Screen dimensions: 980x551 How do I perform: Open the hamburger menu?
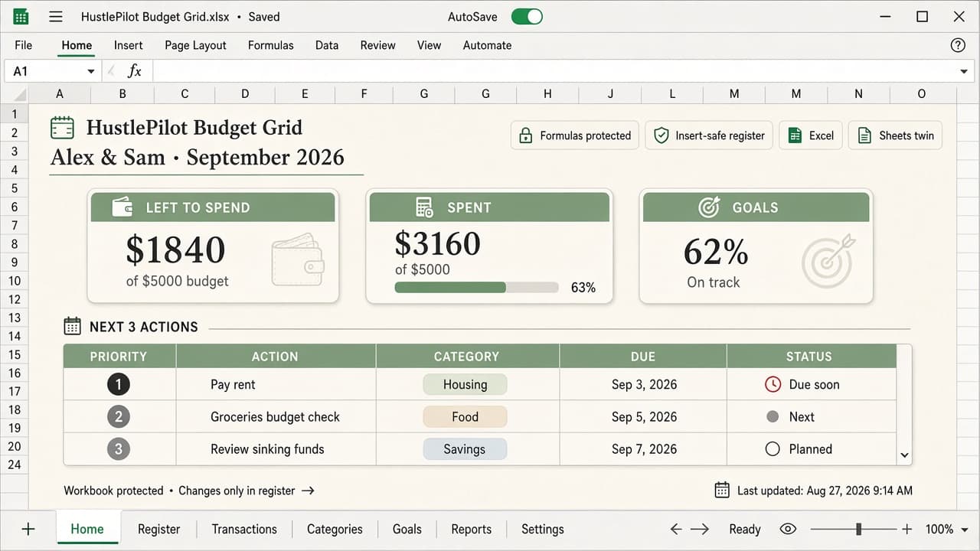pos(56,16)
